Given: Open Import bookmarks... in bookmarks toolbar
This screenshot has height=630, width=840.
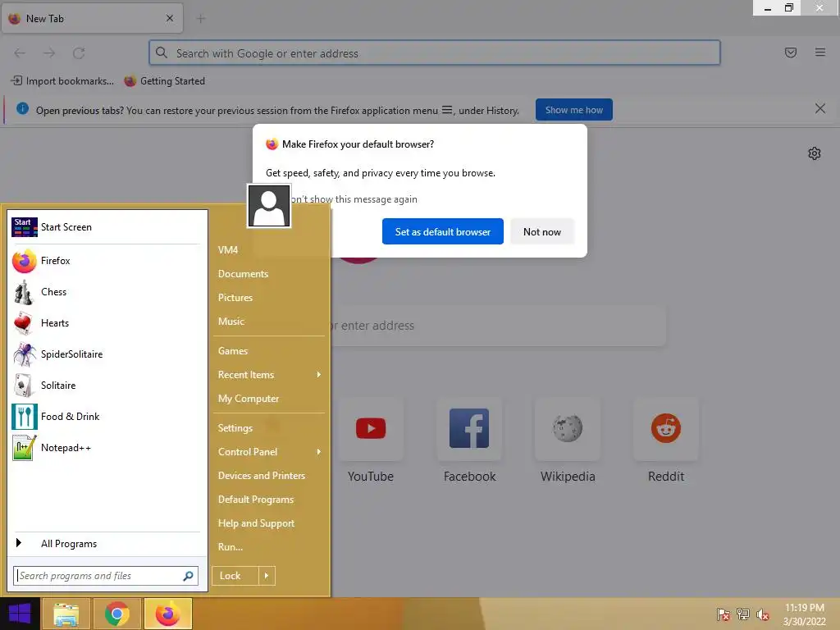Looking at the screenshot, I should click(x=62, y=81).
